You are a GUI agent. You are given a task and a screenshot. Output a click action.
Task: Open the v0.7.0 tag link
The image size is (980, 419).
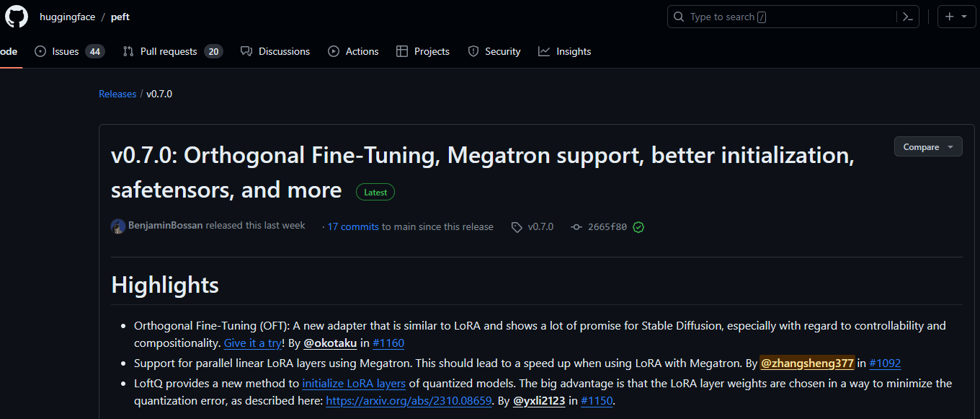click(x=540, y=226)
